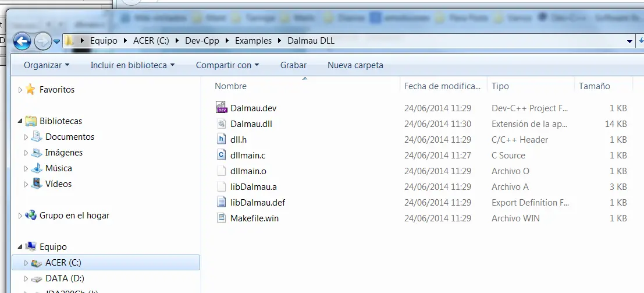Click the Forward navigation arrow button

42,41
